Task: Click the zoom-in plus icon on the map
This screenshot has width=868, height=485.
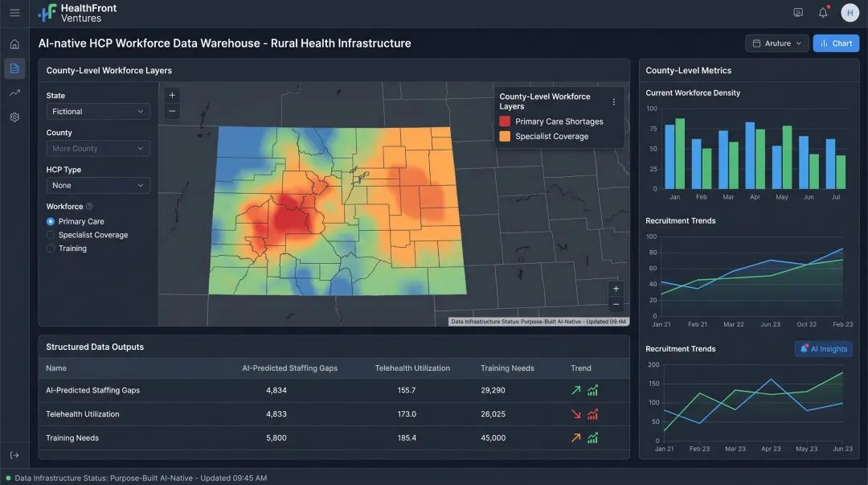Action: click(172, 94)
